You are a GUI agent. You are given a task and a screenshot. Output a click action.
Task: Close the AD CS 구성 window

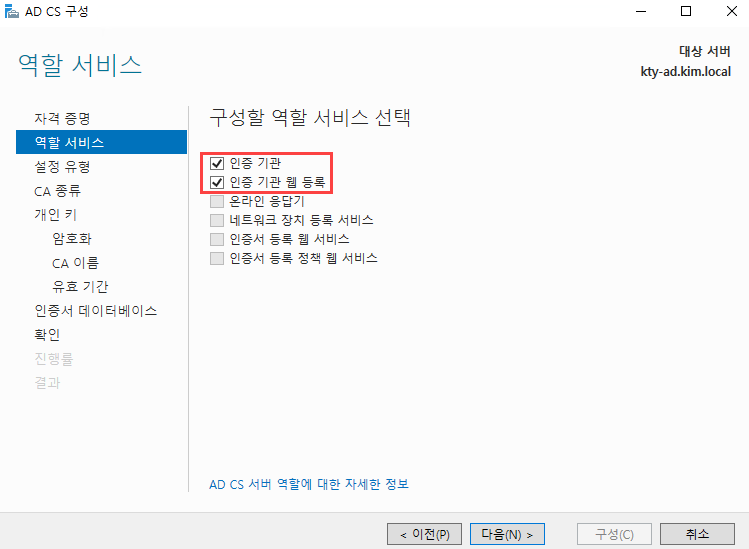tap(731, 11)
